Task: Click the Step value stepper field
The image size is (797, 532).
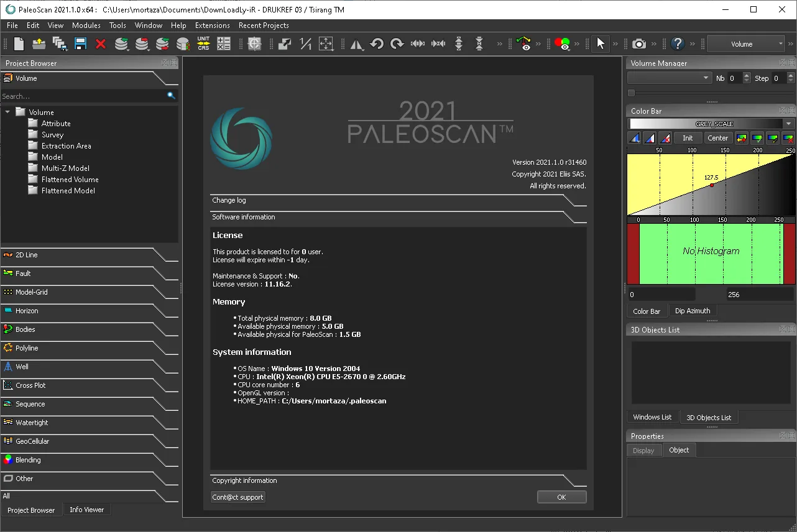Action: 783,78
